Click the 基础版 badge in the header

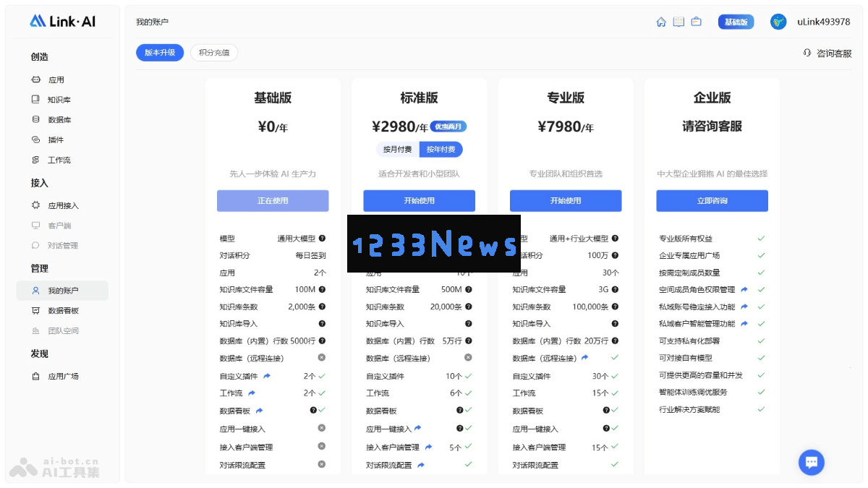tap(736, 22)
